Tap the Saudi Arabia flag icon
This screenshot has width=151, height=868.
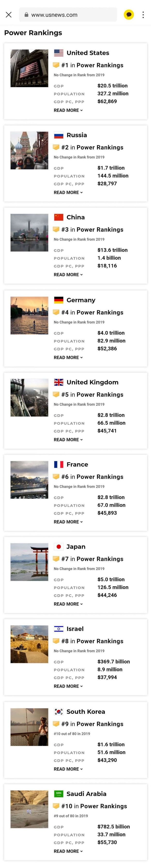point(59,794)
